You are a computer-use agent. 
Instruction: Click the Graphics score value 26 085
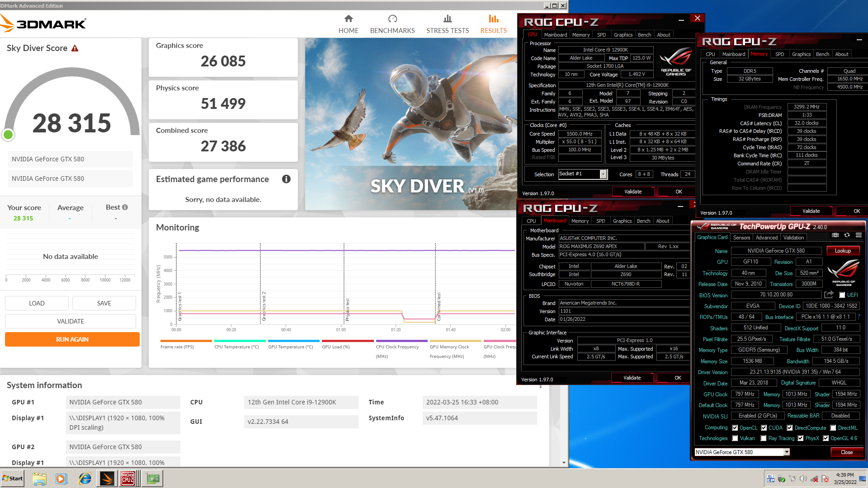point(223,61)
